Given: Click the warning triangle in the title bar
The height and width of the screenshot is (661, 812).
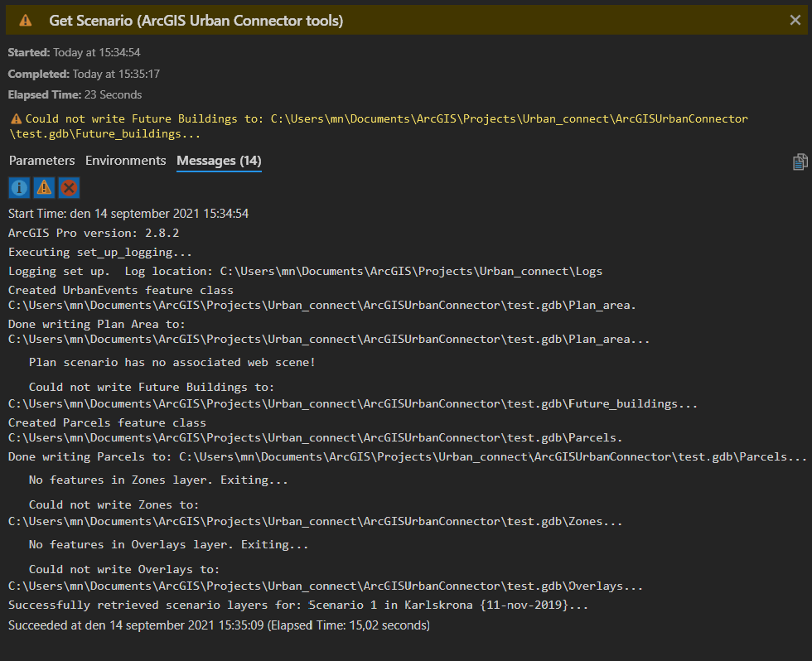Looking at the screenshot, I should pos(26,21).
